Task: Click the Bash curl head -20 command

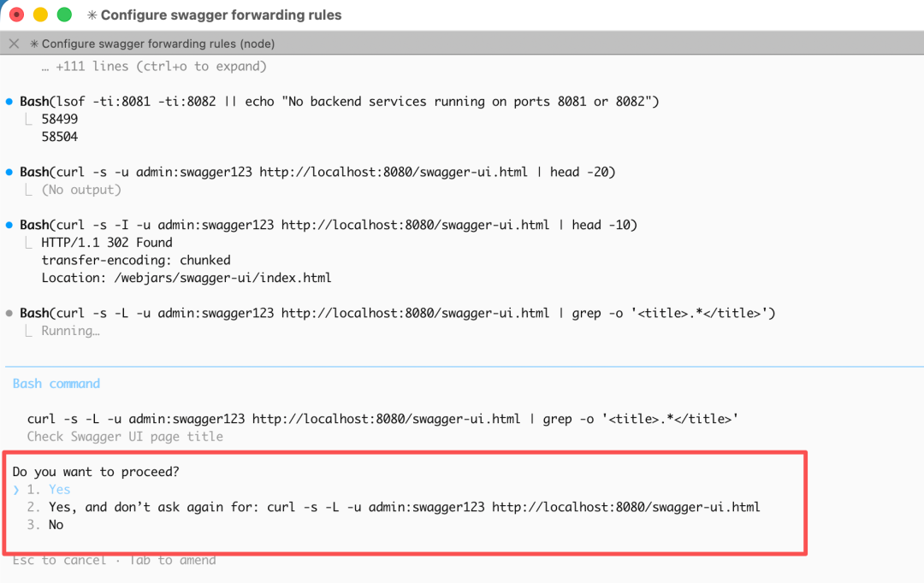Action: (317, 172)
